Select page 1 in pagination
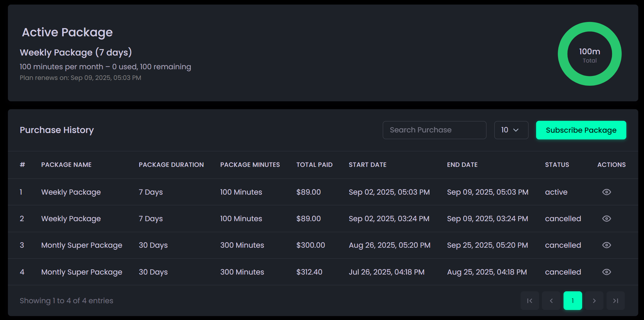 573,301
